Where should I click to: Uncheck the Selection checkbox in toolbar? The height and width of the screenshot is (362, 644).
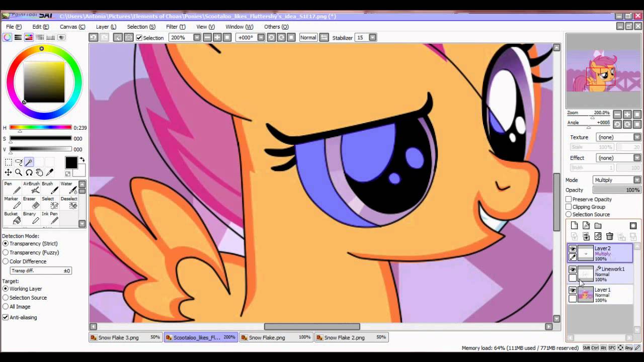(139, 38)
